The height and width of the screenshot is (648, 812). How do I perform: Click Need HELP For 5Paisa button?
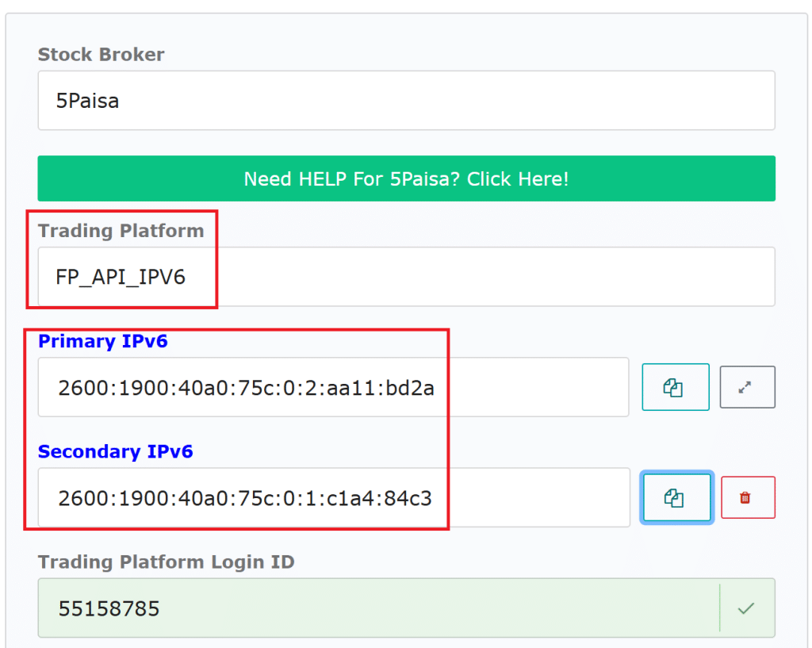pyautogui.click(x=407, y=178)
